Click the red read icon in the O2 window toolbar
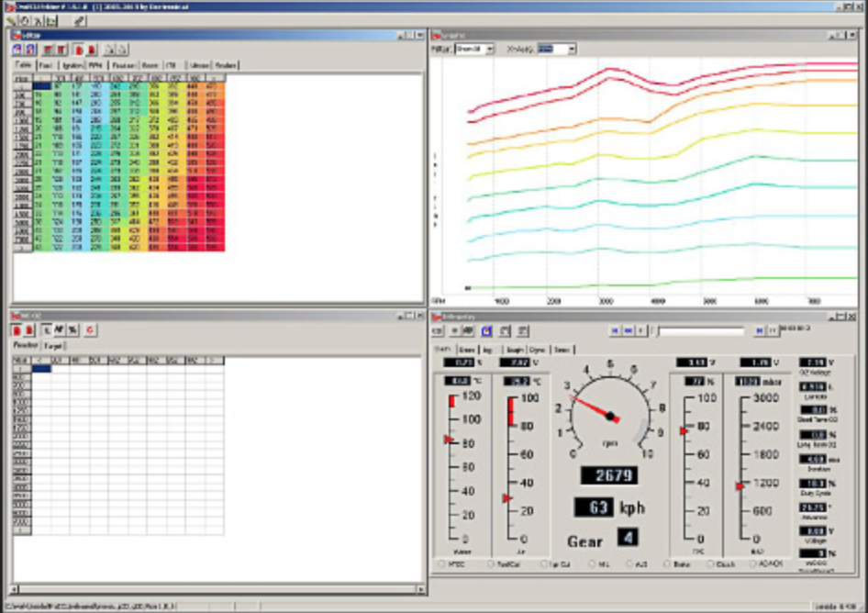This screenshot has height=613, width=868. click(17, 329)
